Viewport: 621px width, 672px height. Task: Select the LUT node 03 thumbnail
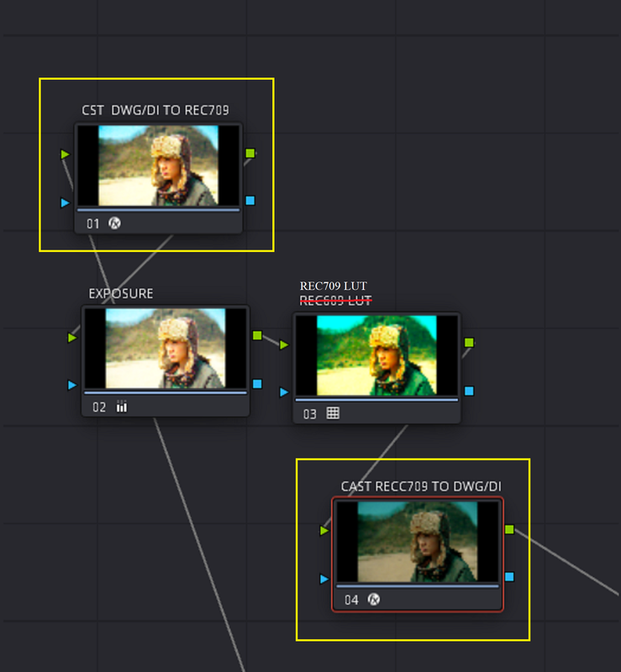pos(376,355)
